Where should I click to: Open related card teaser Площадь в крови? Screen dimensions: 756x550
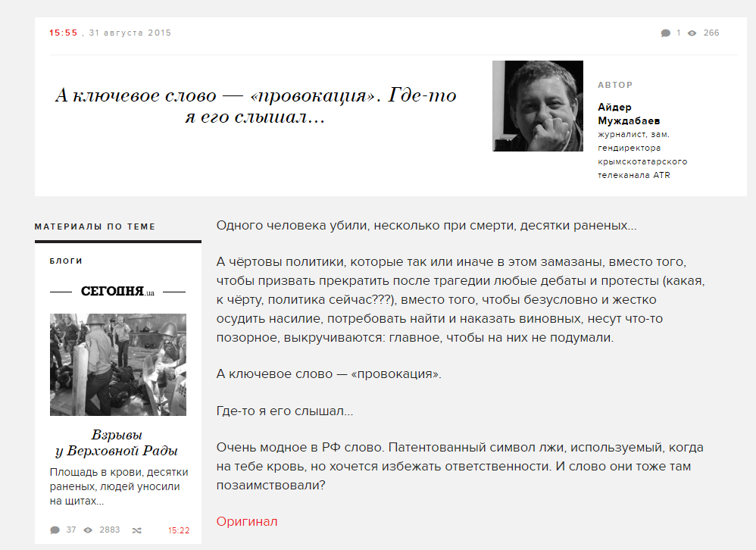119,486
